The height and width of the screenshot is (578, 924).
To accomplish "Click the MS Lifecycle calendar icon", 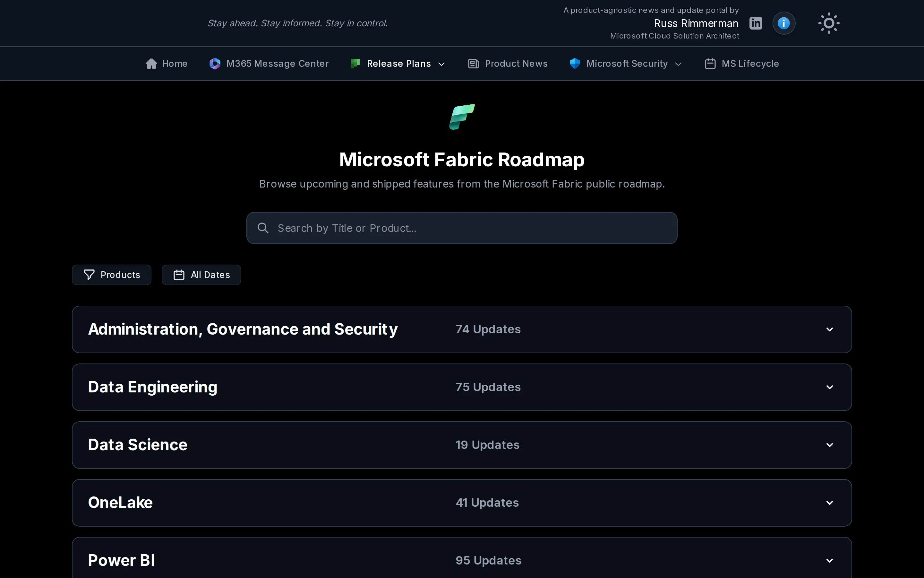I will click(710, 64).
